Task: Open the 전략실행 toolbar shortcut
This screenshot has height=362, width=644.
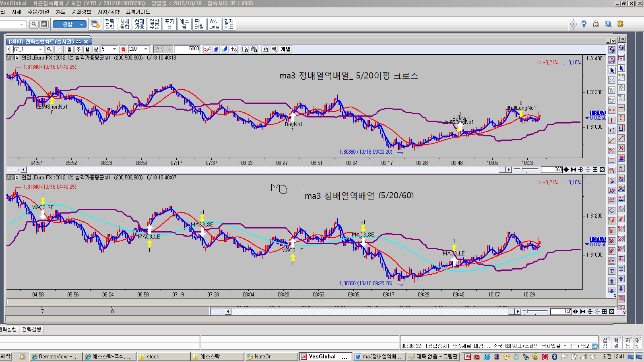Action: (x=110, y=24)
